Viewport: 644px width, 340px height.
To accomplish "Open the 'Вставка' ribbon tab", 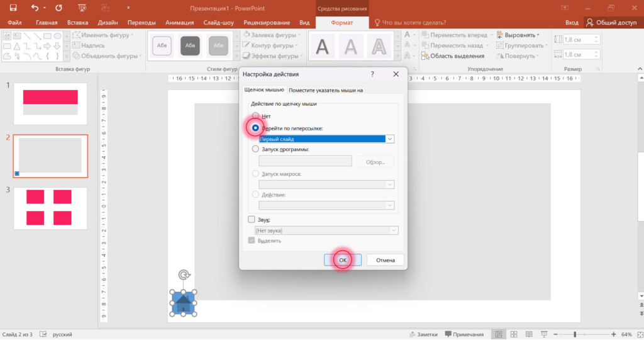I will tap(77, 23).
